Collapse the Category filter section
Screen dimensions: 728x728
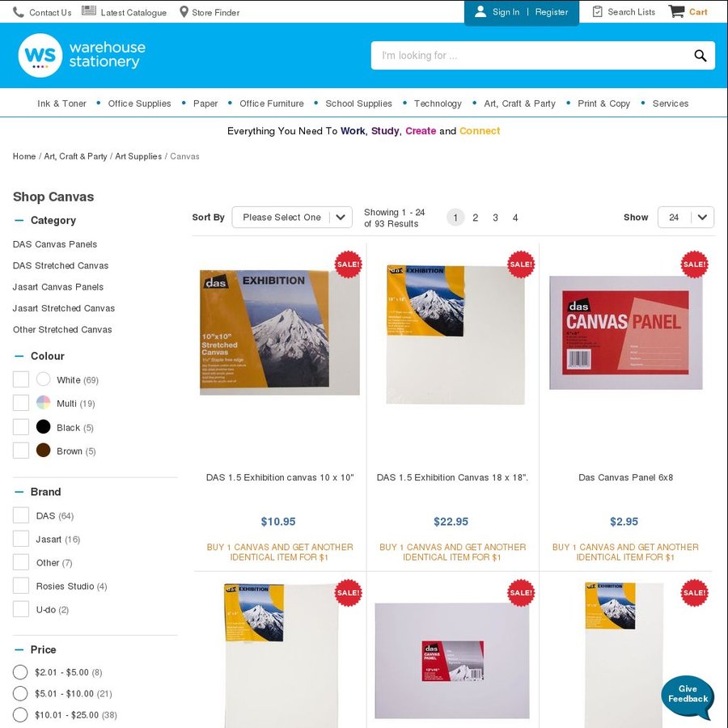point(19,221)
